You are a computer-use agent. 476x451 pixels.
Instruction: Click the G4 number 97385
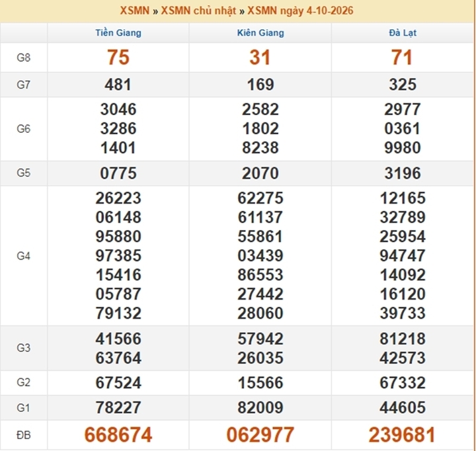point(118,255)
